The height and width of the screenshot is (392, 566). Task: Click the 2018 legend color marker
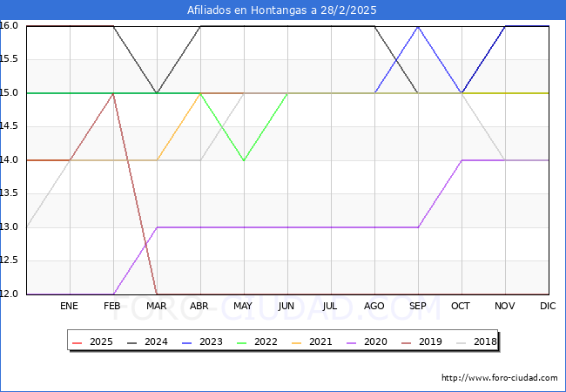click(461, 342)
